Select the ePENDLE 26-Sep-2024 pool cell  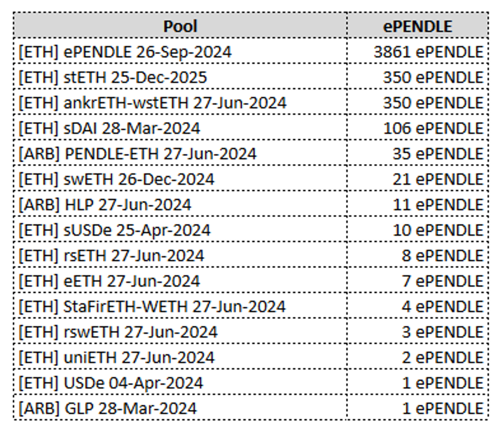click(125, 52)
